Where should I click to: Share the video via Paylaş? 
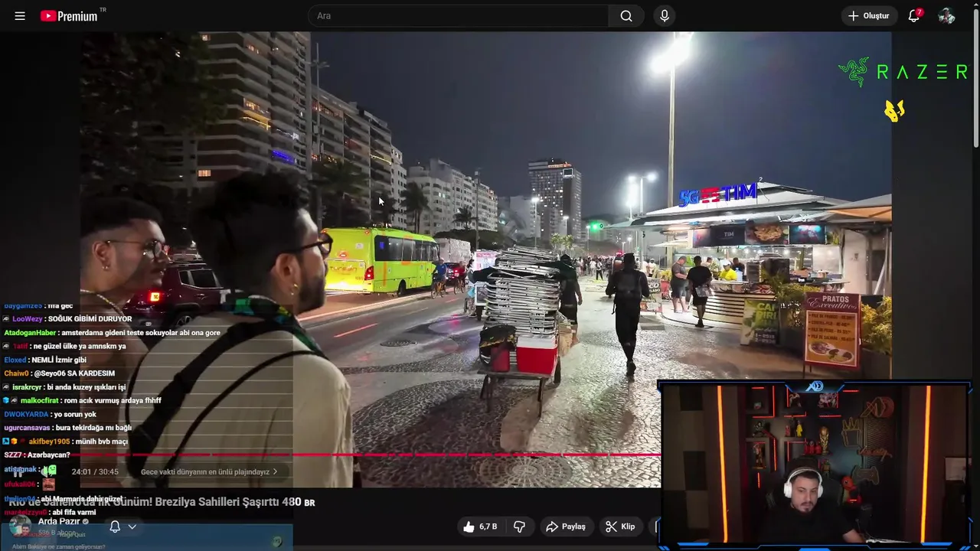click(565, 527)
